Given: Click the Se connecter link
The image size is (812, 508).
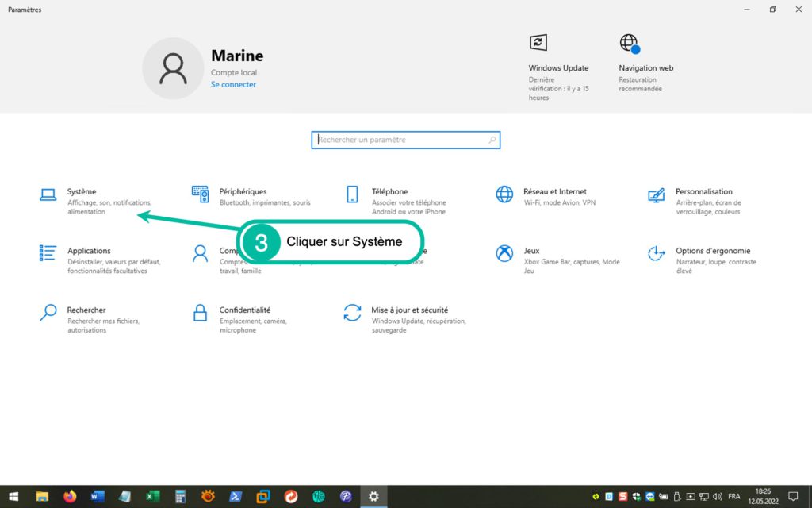Looking at the screenshot, I should (x=233, y=84).
